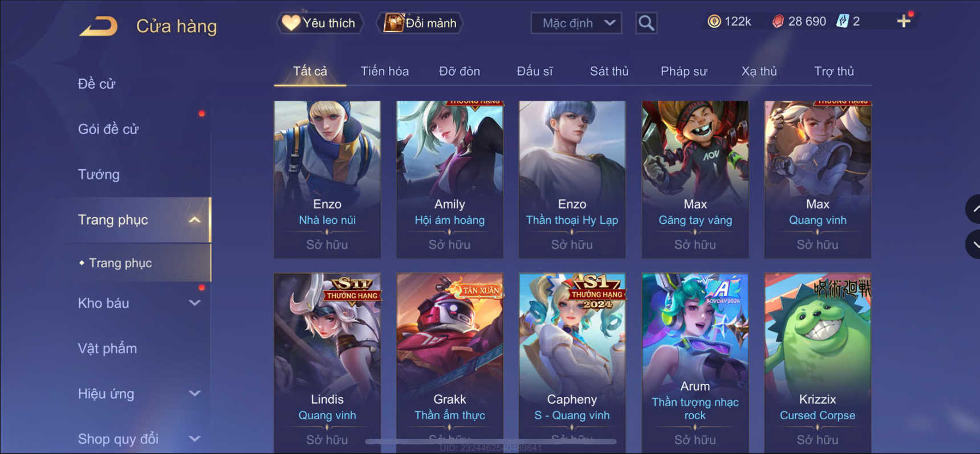The image size is (980, 454).
Task: Tap the plus icon to add currency
Action: pos(904,22)
